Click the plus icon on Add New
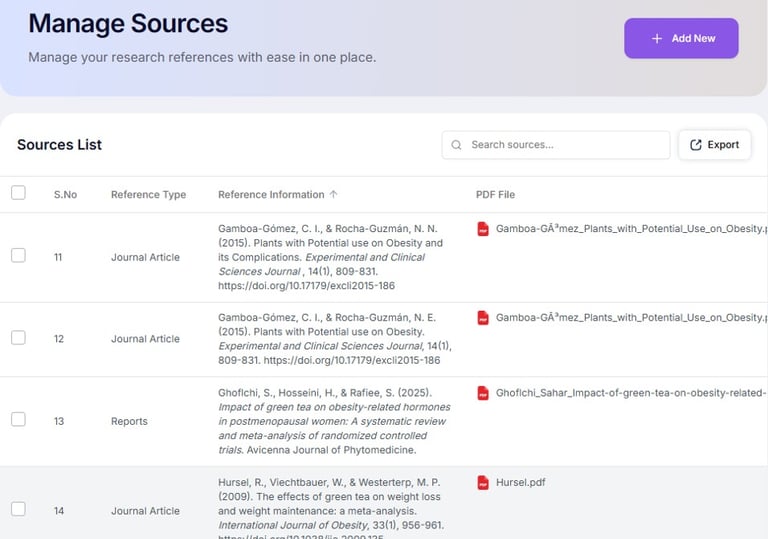The image size is (768, 539). (x=657, y=38)
